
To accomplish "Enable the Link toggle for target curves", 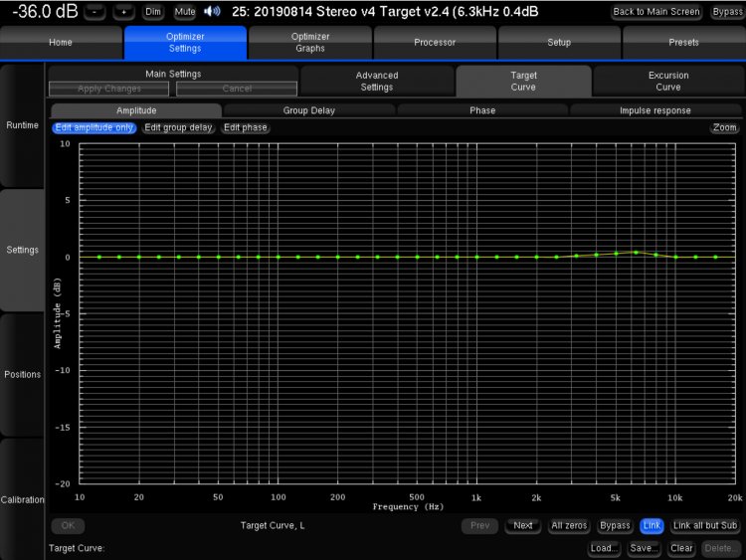I will click(x=652, y=525).
